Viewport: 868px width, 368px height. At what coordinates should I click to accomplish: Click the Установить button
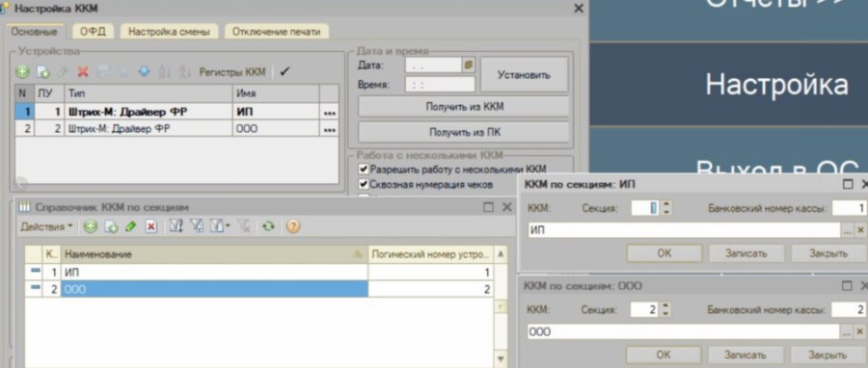point(524,74)
